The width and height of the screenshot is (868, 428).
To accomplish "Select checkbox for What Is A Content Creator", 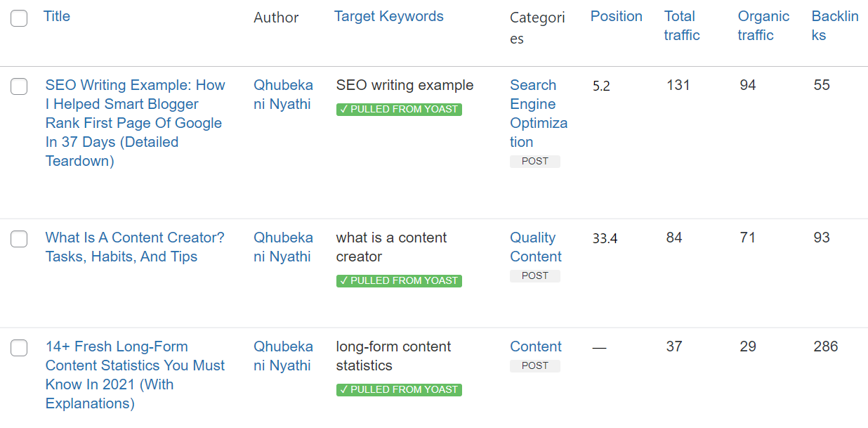I will pos(19,239).
